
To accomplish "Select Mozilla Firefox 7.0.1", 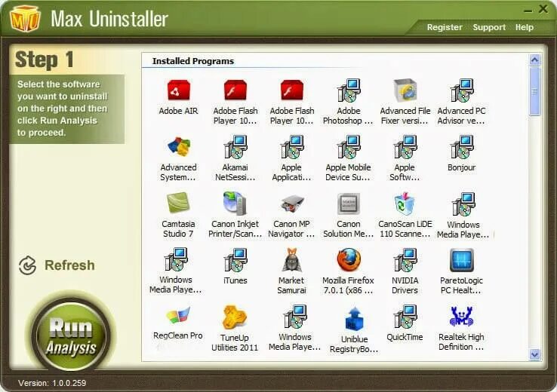I will 348,271.
